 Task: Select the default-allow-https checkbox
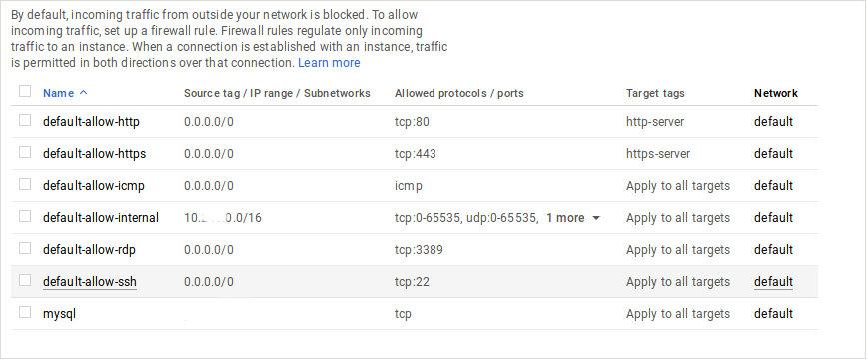click(25, 152)
